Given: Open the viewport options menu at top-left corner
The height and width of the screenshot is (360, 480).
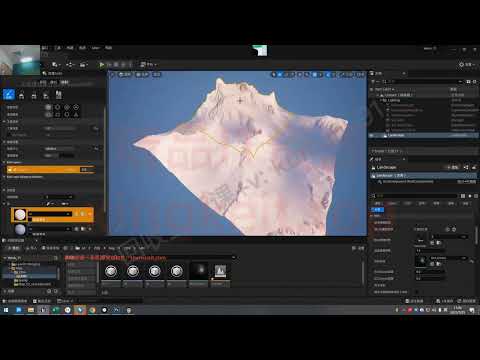Looking at the screenshot, I should click(x=112, y=75).
